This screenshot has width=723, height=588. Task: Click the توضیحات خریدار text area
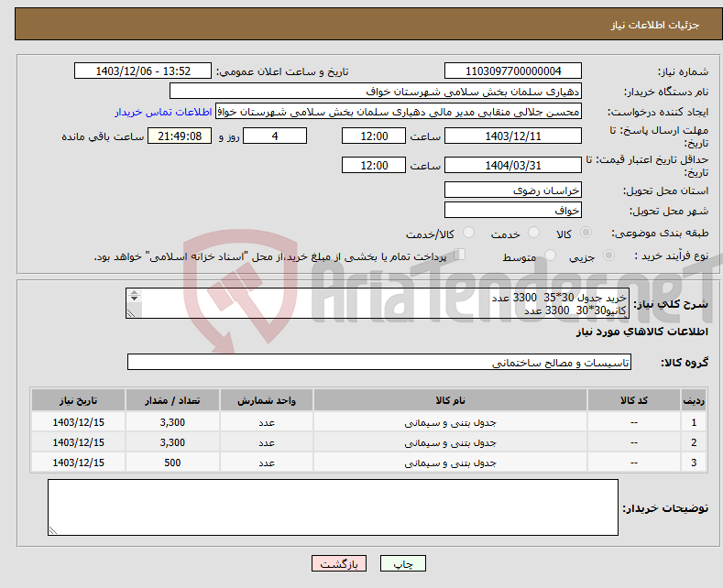point(333,507)
